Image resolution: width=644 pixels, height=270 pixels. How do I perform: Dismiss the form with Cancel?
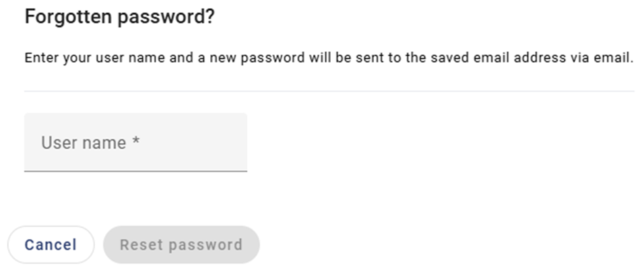[51, 244]
